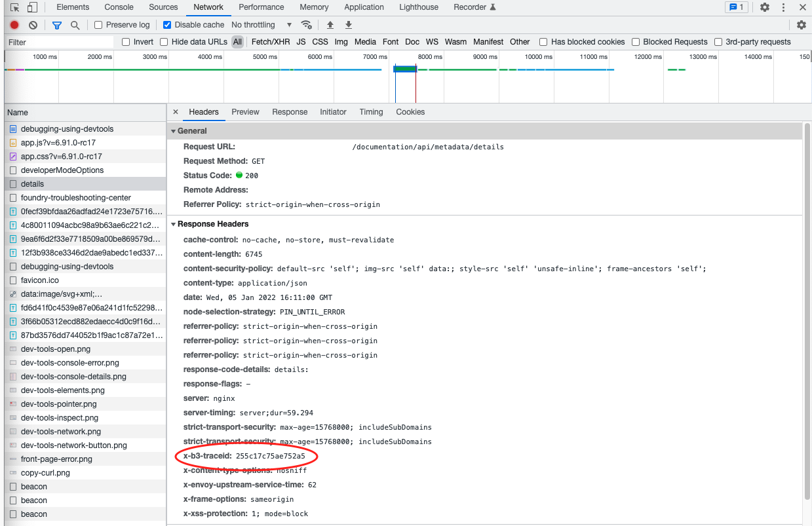Select front-page-error.png request row
This screenshot has width=812, height=526.
click(85, 459)
